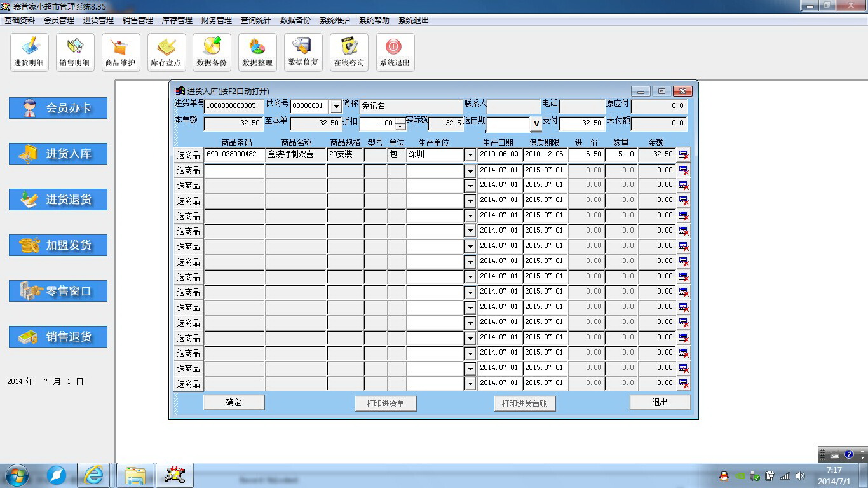This screenshot has width=868, height=488.
Task: Open the 销售管理 menu
Action: 138,20
